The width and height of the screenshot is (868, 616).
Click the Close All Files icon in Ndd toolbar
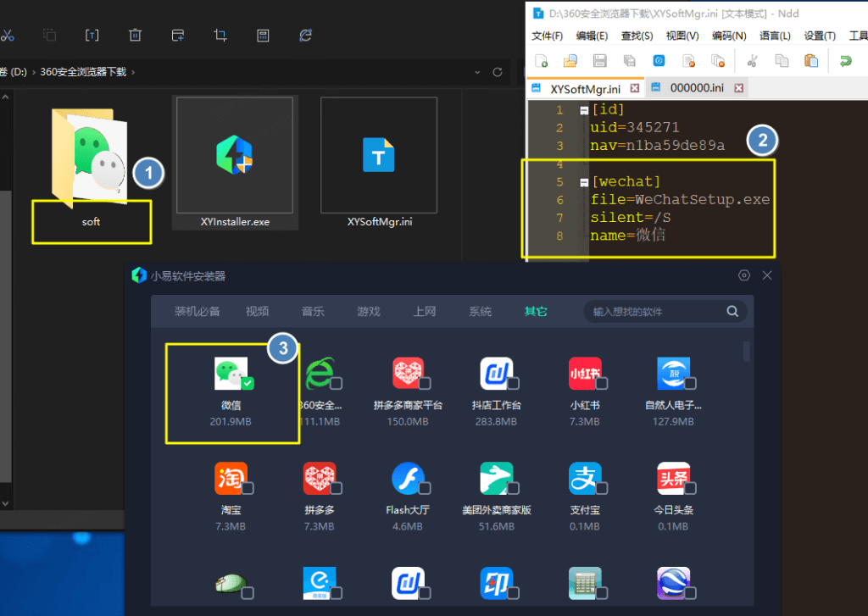[x=718, y=61]
